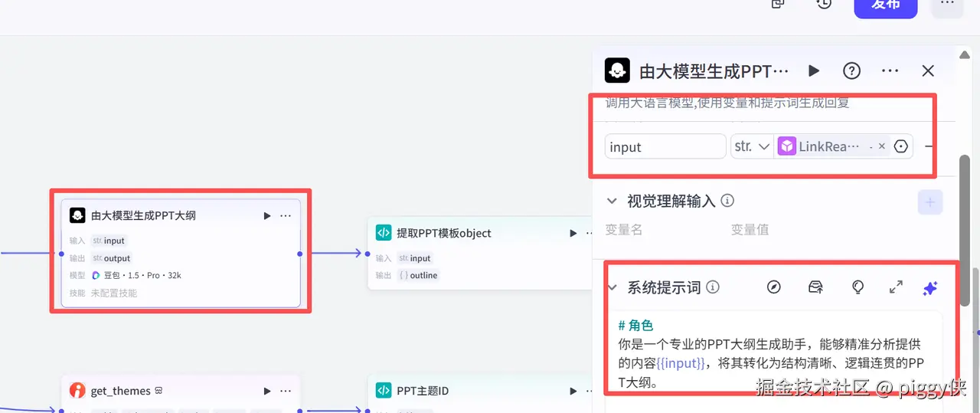Click the lightbulb icon in 系统提示词 toolbar
The height and width of the screenshot is (413, 980).
(x=858, y=287)
